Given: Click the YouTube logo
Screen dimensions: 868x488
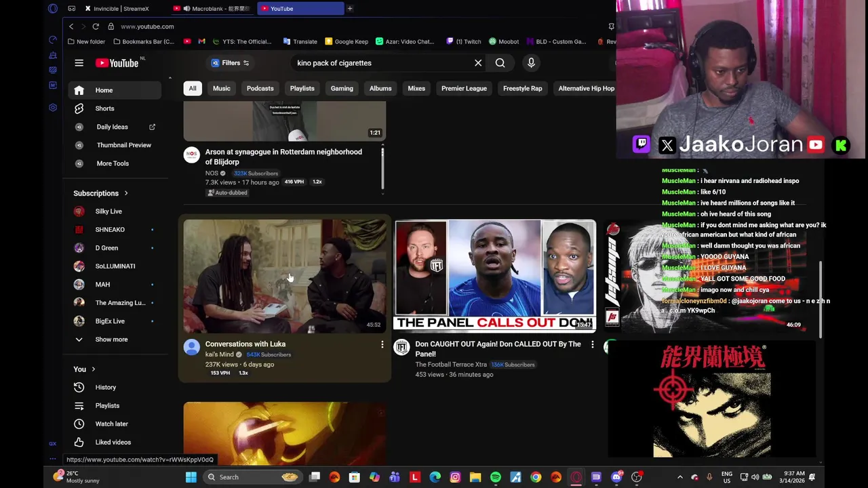Looking at the screenshot, I should tap(117, 63).
